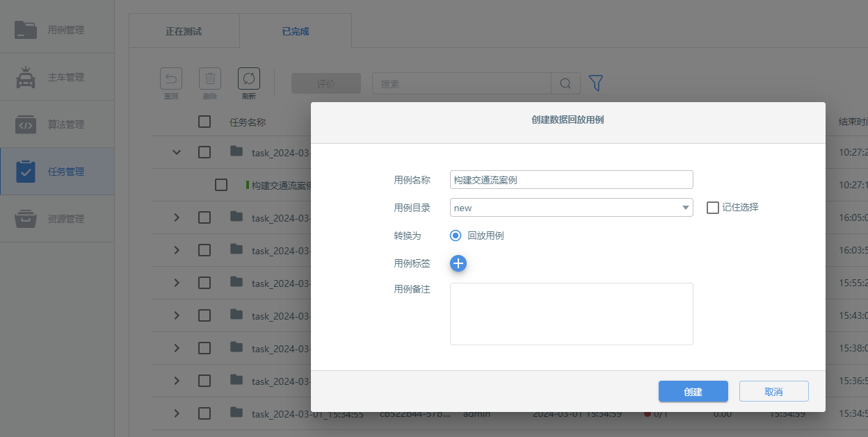Toggle the select-all checkbox beside 任务名称

(204, 122)
